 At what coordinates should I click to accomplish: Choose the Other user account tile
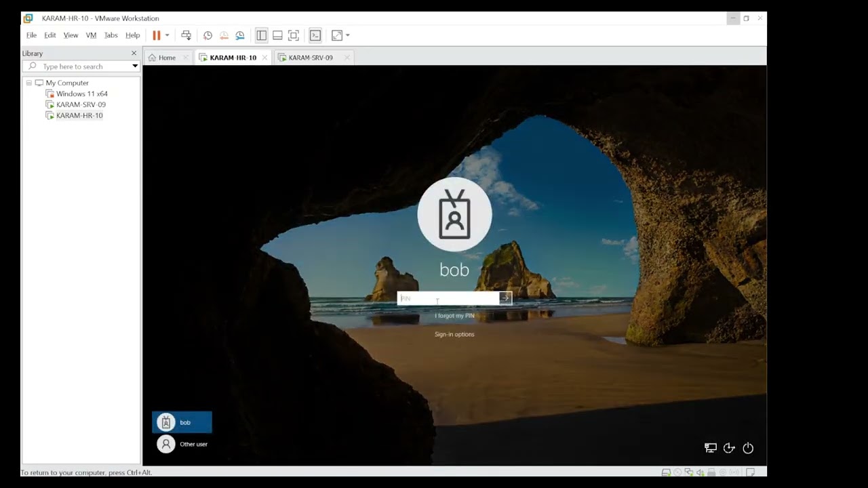(x=182, y=444)
